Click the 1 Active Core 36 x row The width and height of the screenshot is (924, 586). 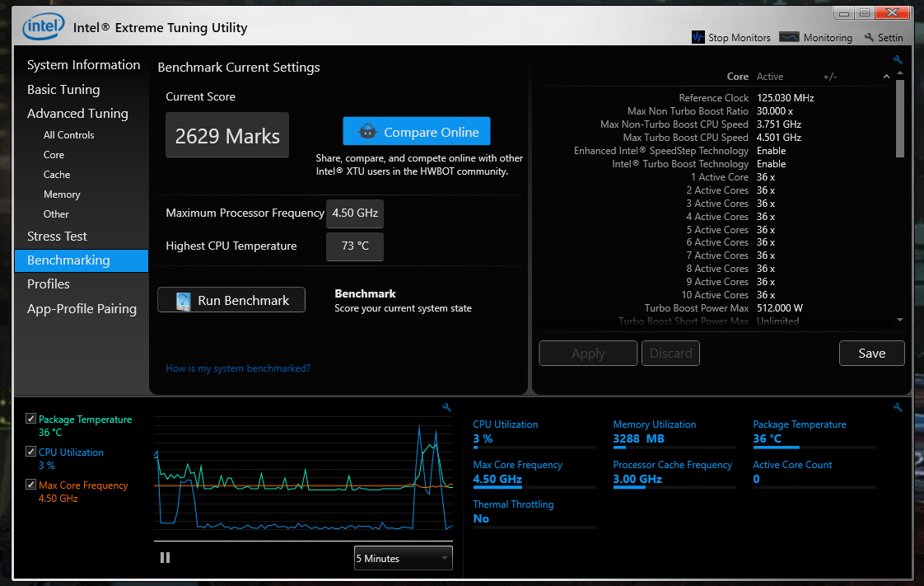coord(733,177)
